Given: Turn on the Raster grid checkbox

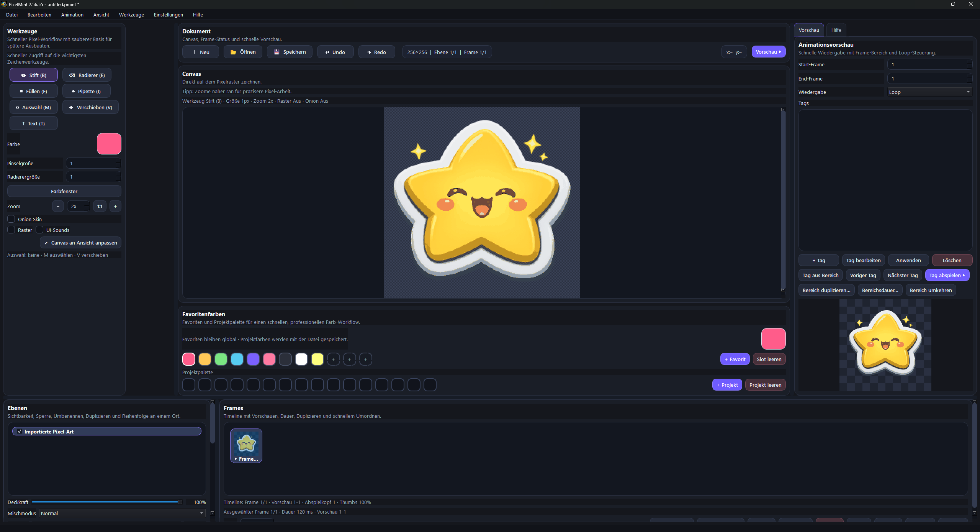Looking at the screenshot, I should (x=11, y=230).
